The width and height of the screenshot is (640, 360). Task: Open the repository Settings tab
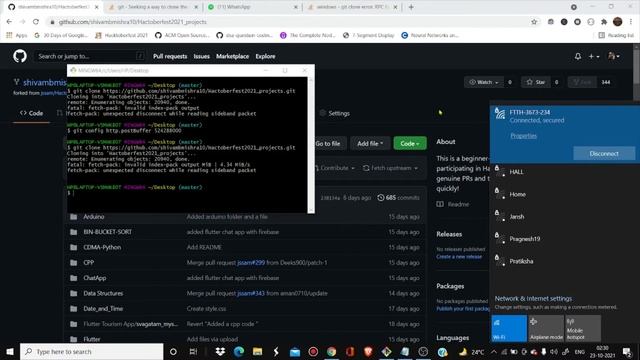[x=335, y=113]
